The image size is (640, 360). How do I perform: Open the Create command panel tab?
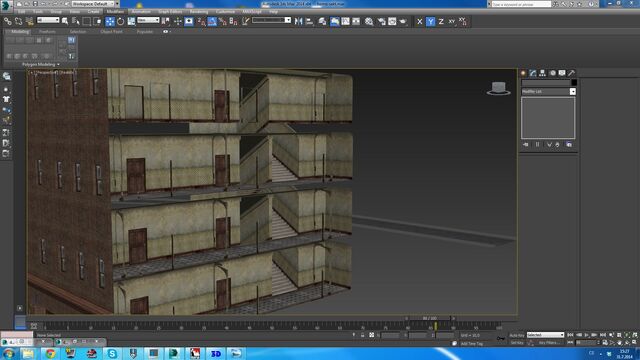[523, 73]
